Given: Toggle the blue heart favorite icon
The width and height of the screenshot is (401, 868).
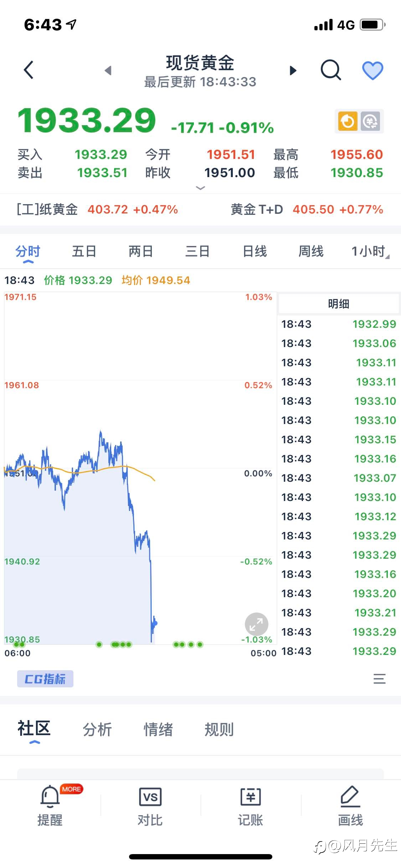Looking at the screenshot, I should (x=372, y=70).
